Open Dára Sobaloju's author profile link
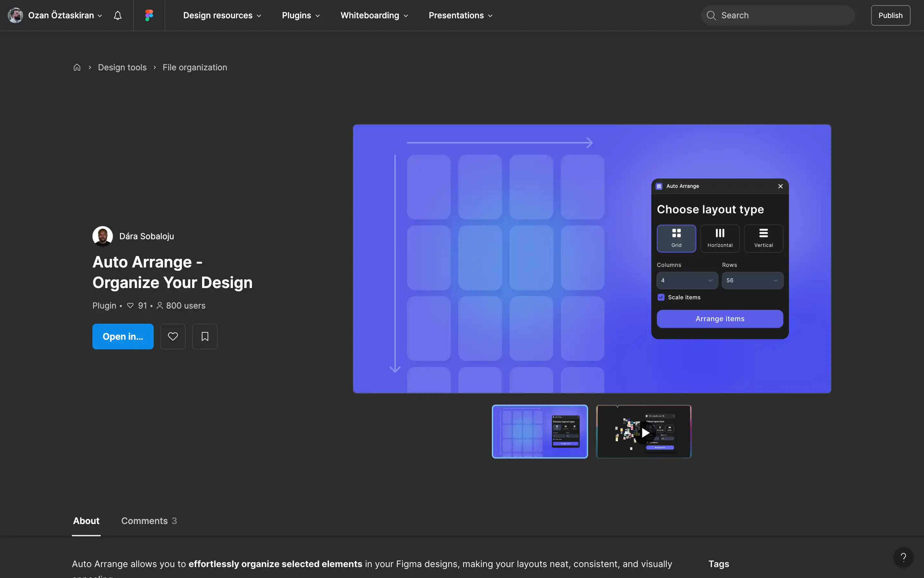924x578 pixels. 147,236
